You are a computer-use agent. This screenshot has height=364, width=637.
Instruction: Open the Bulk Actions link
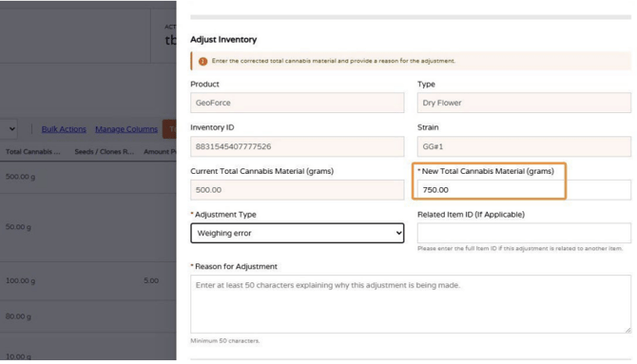click(x=64, y=129)
